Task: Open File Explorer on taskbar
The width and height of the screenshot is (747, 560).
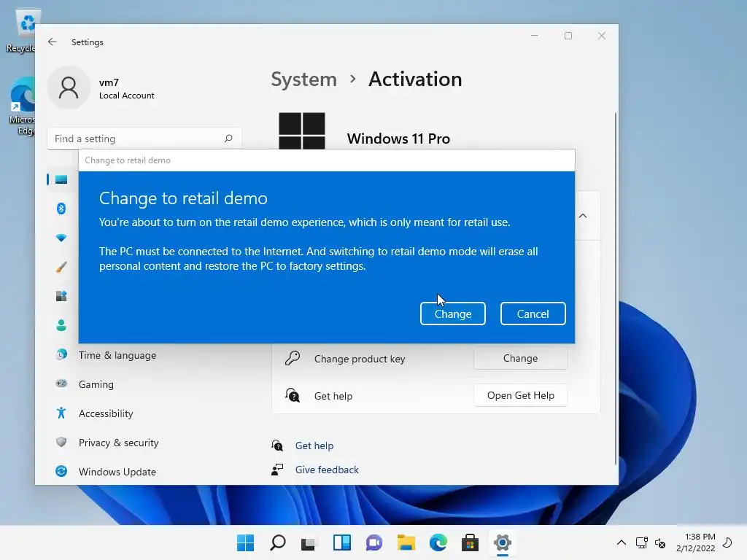Action: (406, 542)
